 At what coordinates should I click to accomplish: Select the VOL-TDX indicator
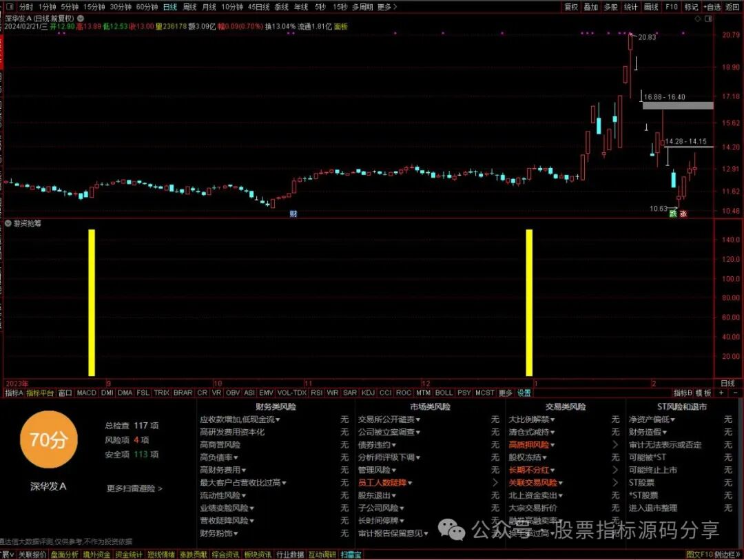coord(292,393)
